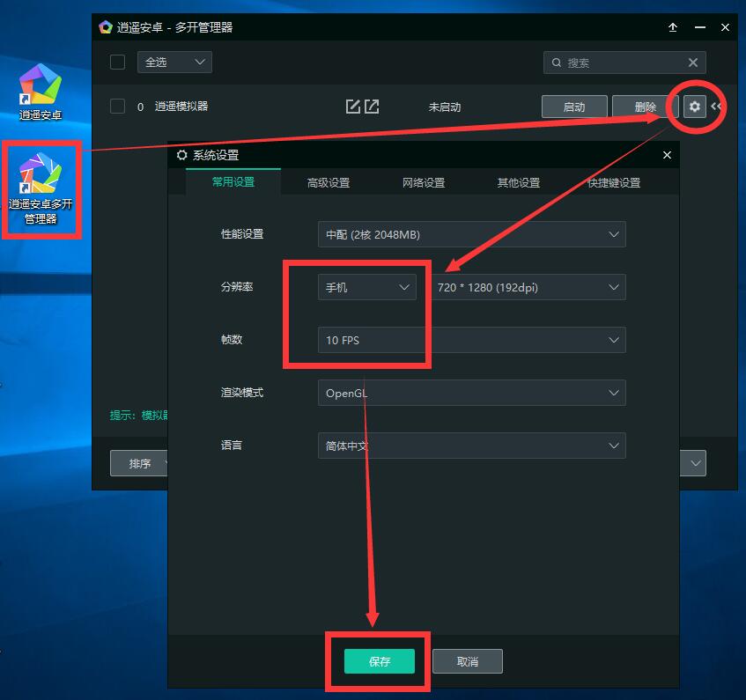Open the 逍遥安卓多开管理器 desktop shortcut
746x700 pixels.
coord(41,188)
